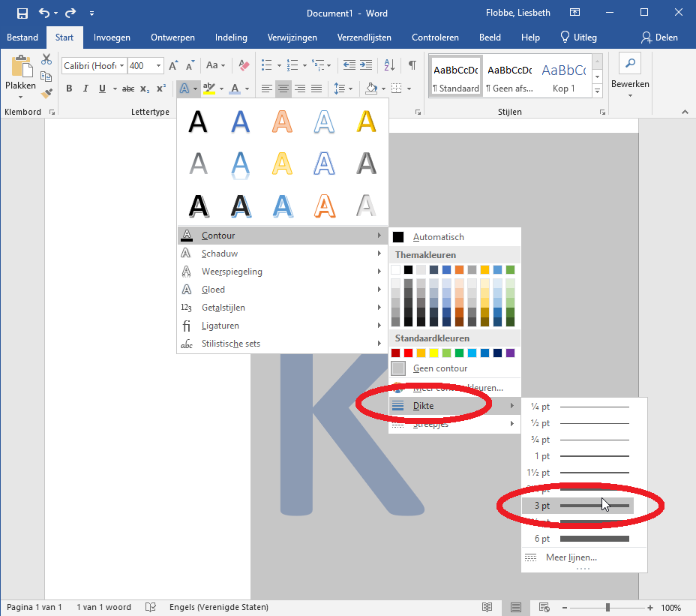Align text right
Viewport: 696px width, 616px height.
click(300, 89)
